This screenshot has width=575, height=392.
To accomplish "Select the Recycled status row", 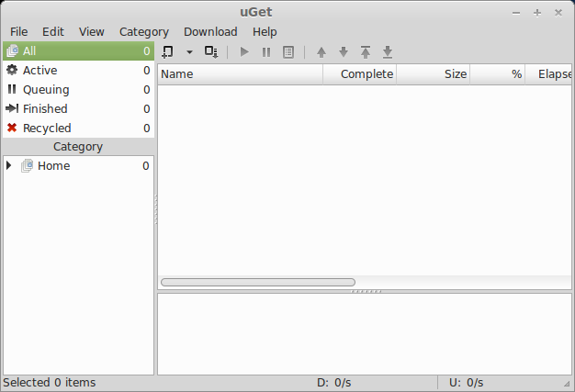I will click(78, 129).
